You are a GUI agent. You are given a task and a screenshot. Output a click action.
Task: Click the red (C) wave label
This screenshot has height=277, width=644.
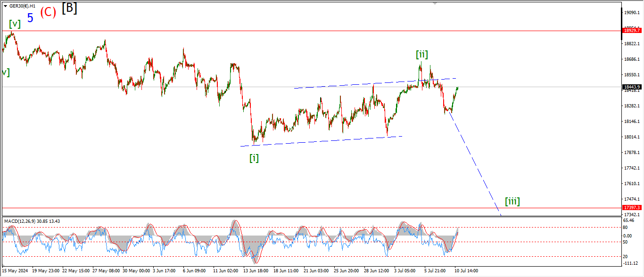pyautogui.click(x=48, y=12)
